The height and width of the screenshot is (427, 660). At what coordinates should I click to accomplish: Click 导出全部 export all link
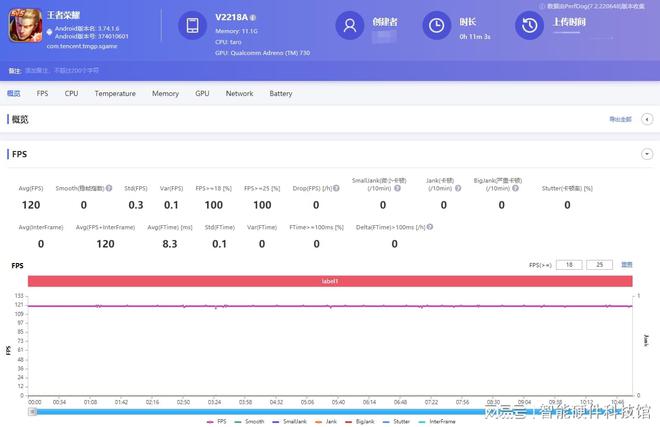coord(620,119)
